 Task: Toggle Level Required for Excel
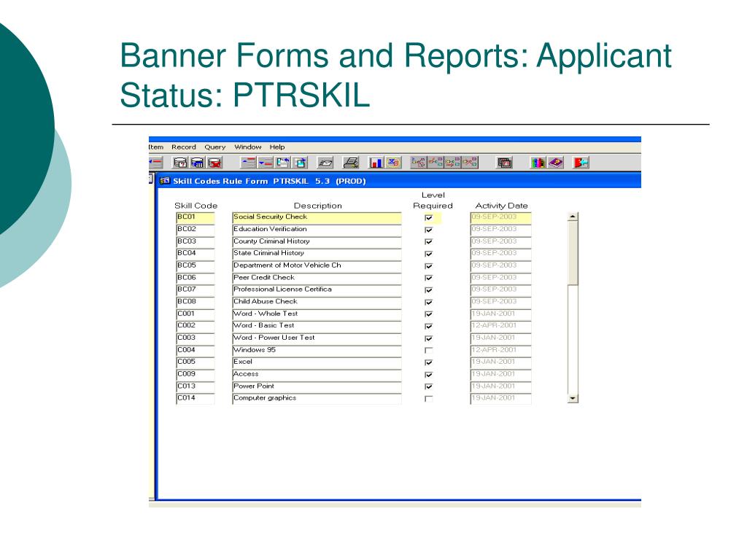click(429, 363)
